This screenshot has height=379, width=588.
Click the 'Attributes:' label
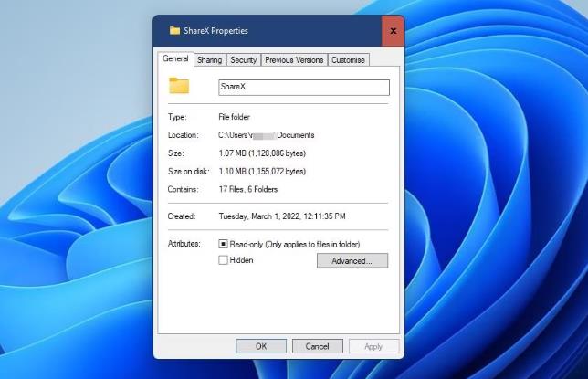click(x=184, y=244)
